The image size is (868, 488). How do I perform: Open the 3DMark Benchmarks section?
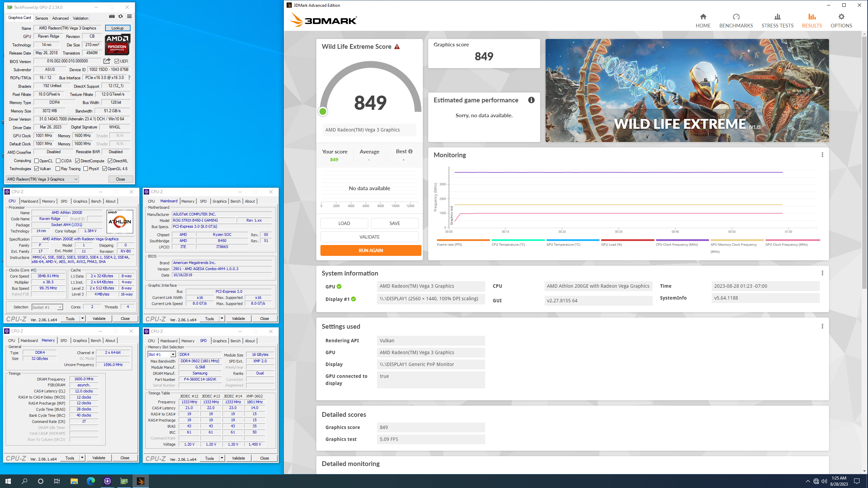tap(736, 21)
